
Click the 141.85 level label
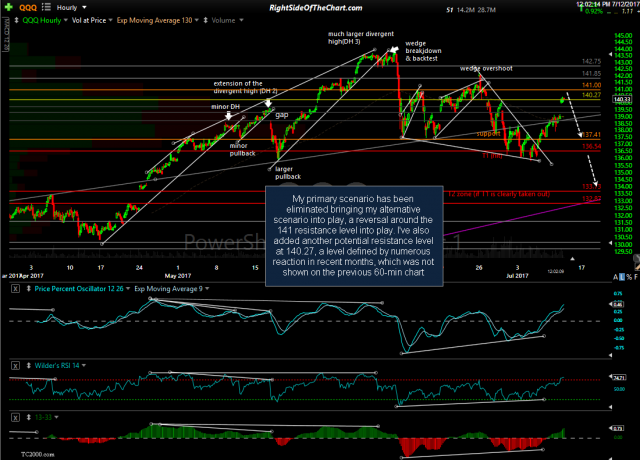[x=591, y=73]
